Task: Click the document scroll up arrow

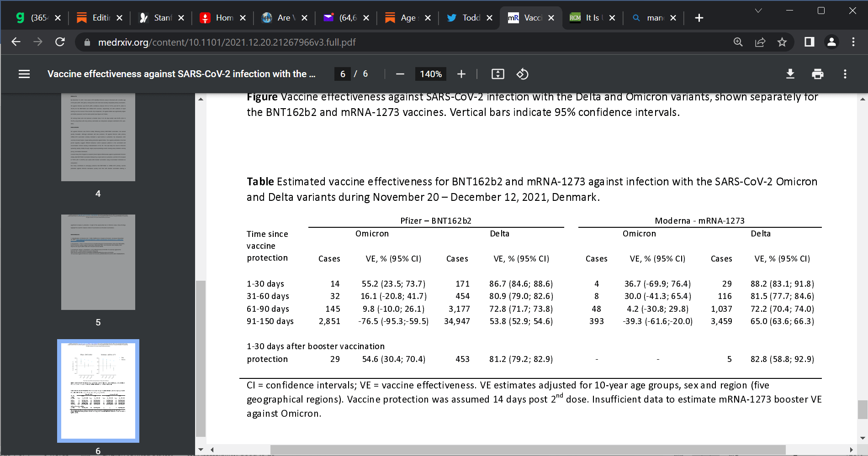Action: (863, 99)
